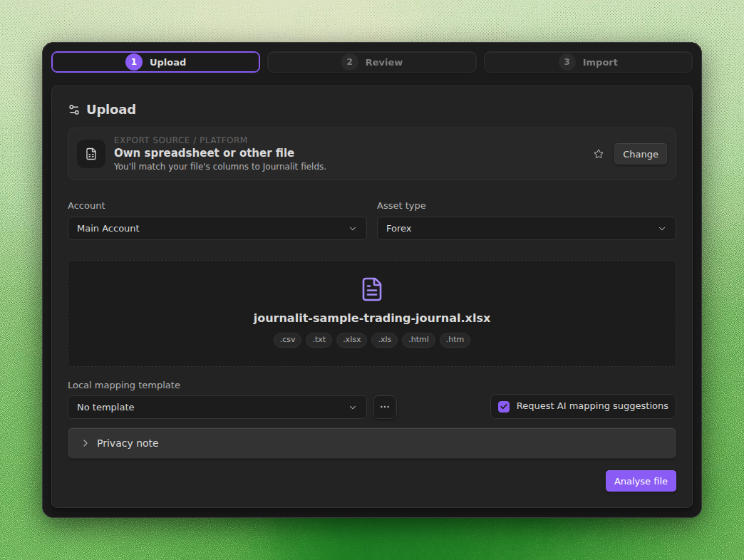Click the .html format chip
The image size is (744, 560).
pyautogui.click(x=418, y=340)
